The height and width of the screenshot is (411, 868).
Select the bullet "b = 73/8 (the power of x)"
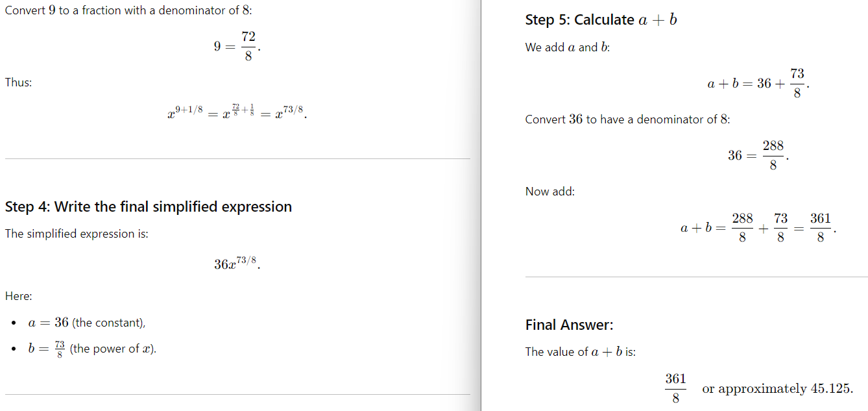pos(92,349)
